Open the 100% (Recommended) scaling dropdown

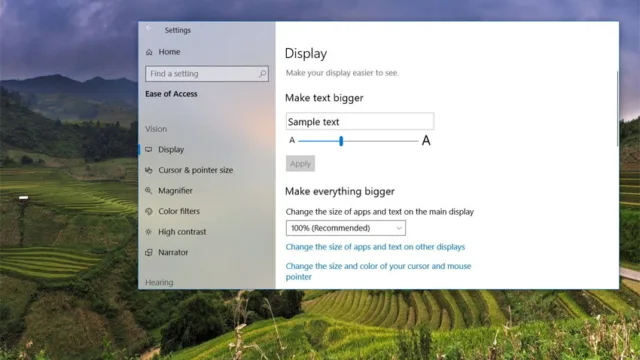pos(346,228)
